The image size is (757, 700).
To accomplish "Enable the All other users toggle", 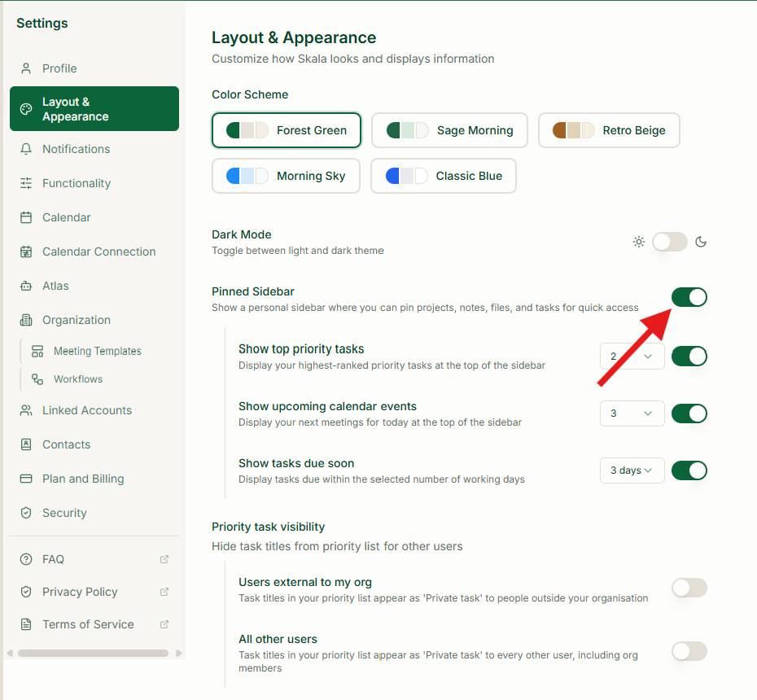I will 689,651.
